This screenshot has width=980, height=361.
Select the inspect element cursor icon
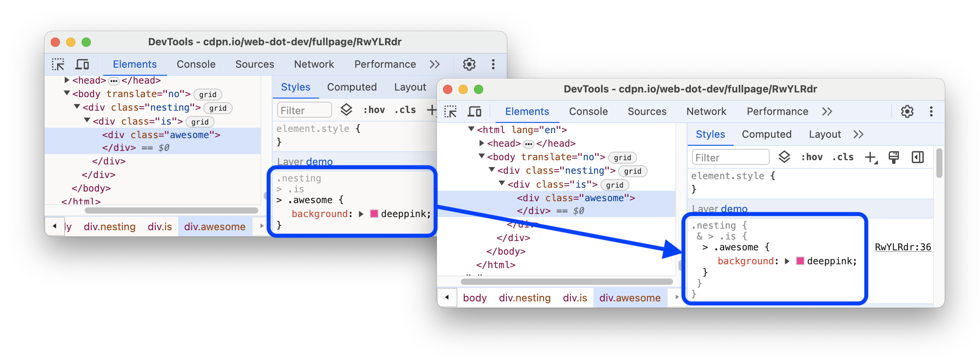click(451, 111)
